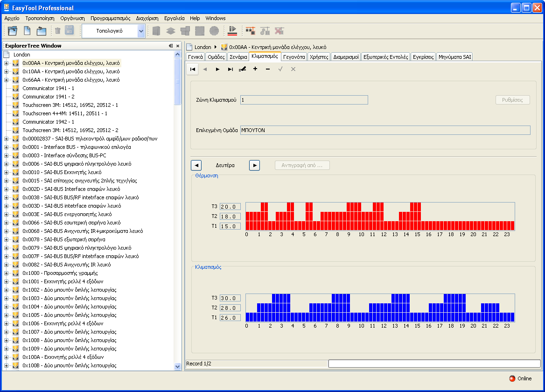The width and height of the screenshot is (545, 392).
Task: Open the Αρχείο menu
Action: point(12,18)
